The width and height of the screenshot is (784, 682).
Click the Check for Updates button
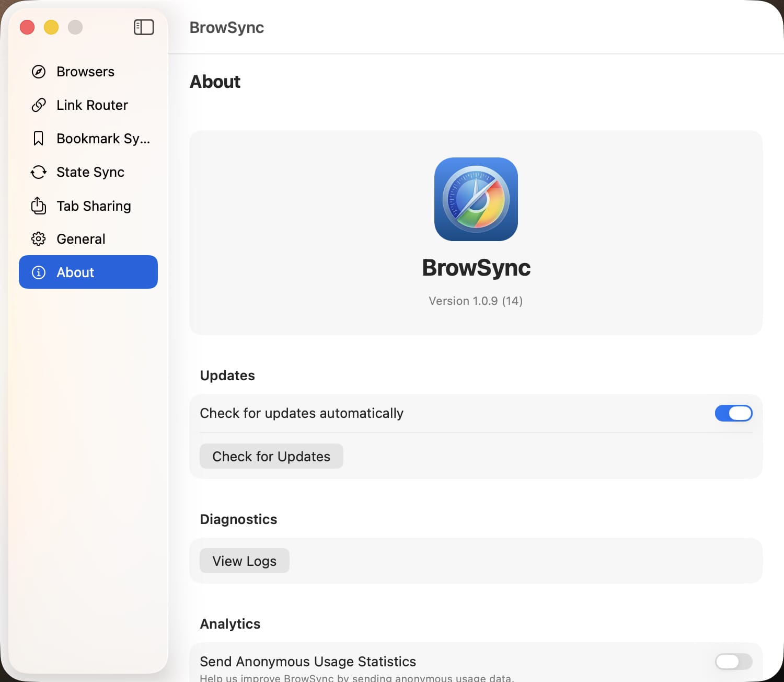[271, 456]
